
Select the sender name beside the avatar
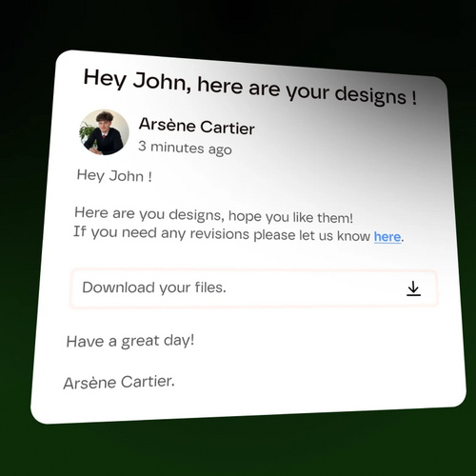(x=197, y=126)
